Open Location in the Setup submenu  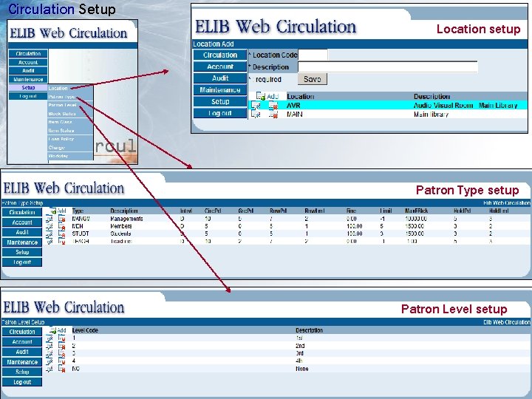click(70, 88)
